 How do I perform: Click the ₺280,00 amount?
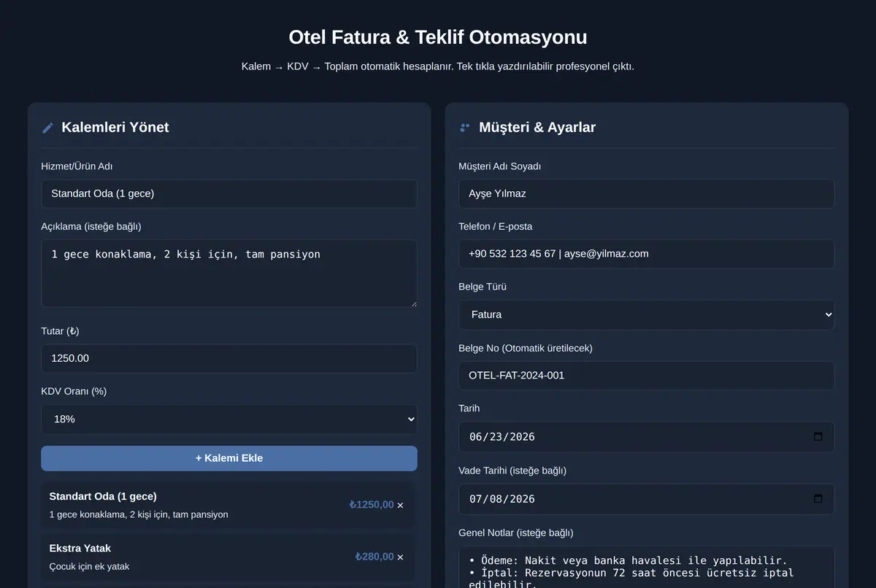tap(374, 557)
